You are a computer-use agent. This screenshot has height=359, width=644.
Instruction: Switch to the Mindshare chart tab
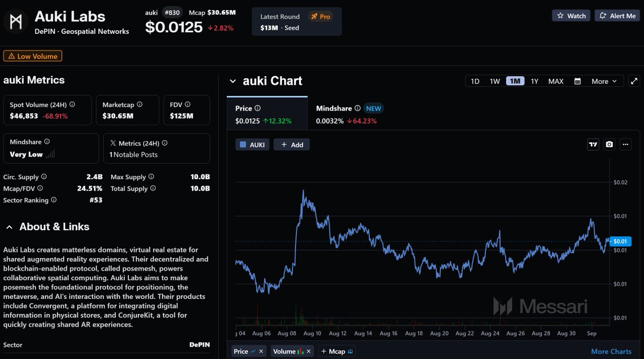[x=349, y=113]
